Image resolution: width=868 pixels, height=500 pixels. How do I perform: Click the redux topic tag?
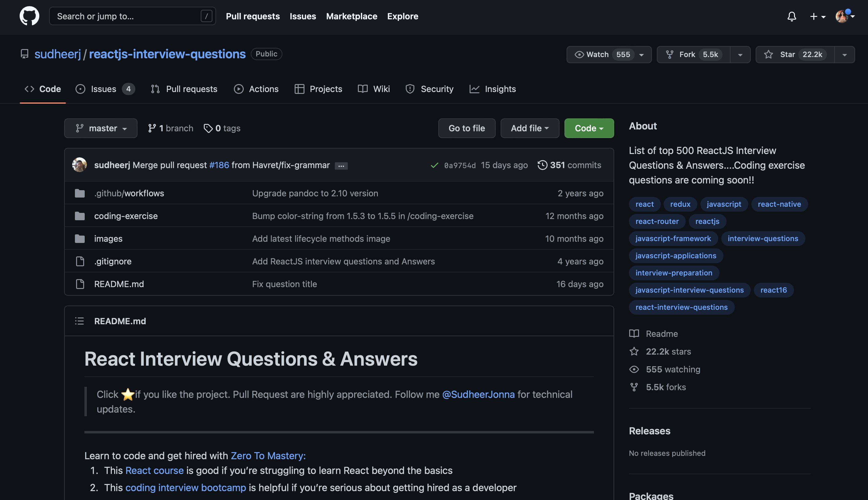[x=680, y=204]
